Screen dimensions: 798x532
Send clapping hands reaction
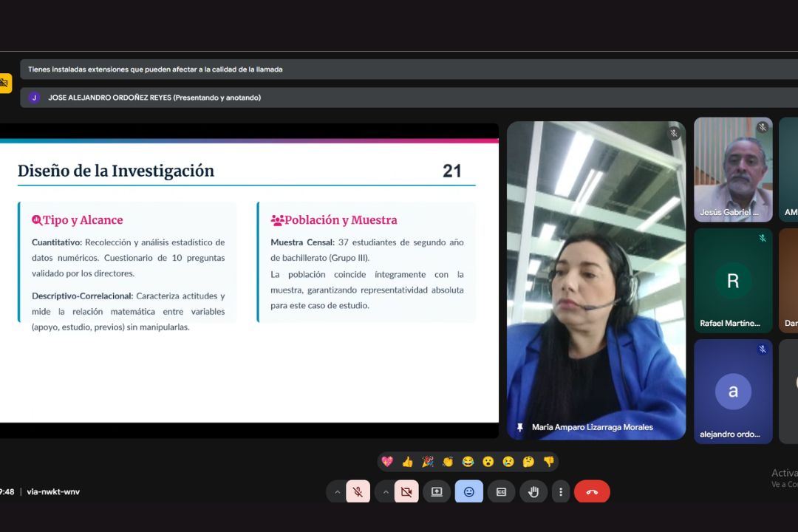448,462
